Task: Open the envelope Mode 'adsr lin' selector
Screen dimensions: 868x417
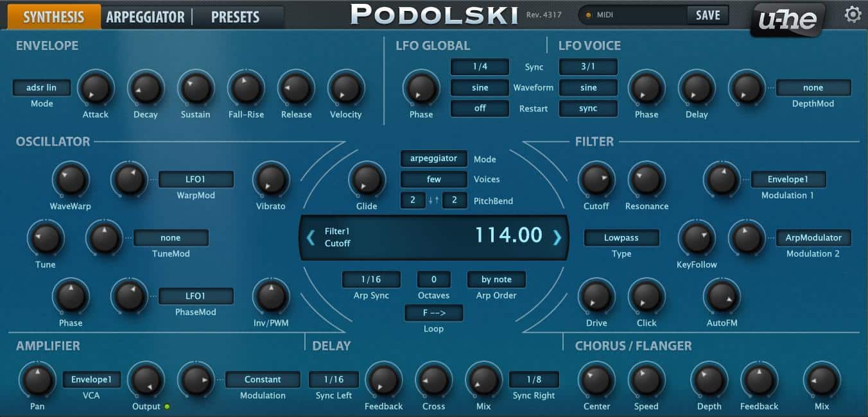Action: coord(42,88)
